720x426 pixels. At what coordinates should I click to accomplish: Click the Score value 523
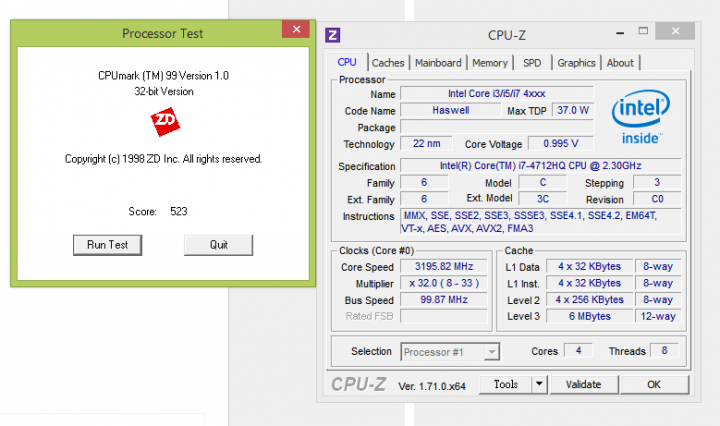179,212
